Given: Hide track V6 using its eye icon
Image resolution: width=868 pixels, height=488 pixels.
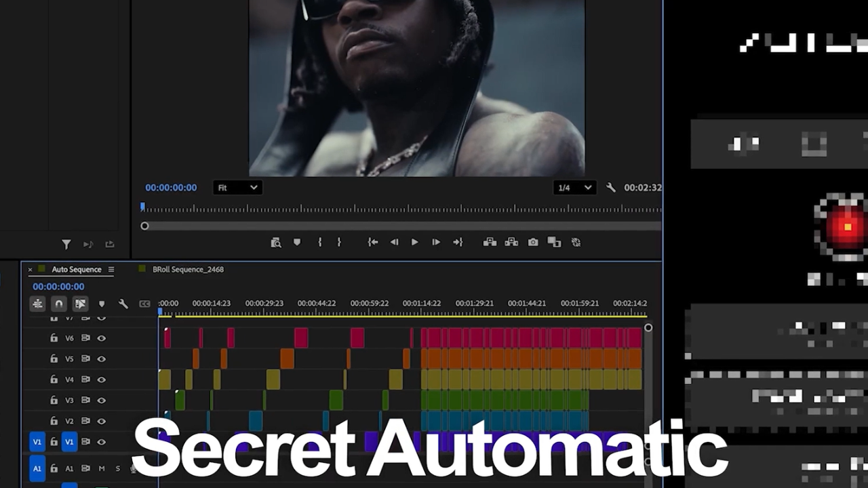Looking at the screenshot, I should click(x=102, y=338).
